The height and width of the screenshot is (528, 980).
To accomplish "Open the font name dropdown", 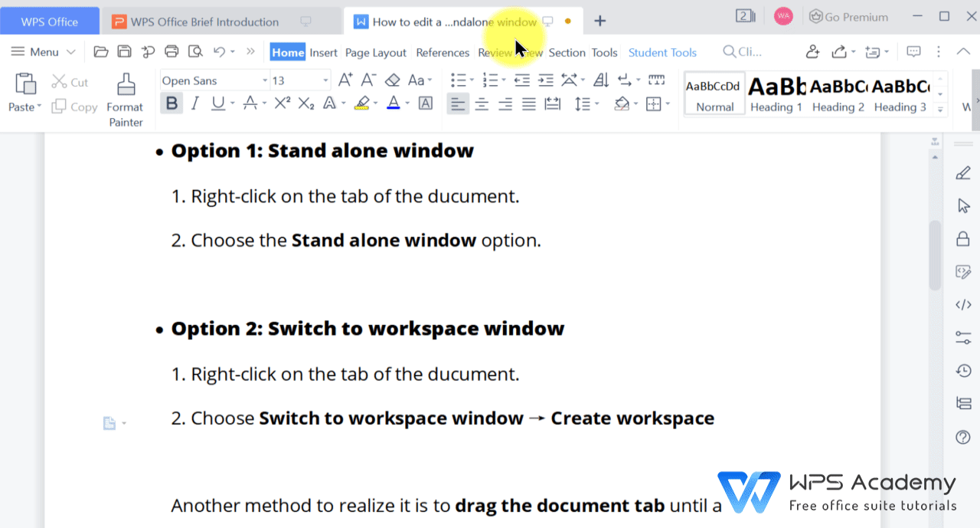I will tap(264, 80).
